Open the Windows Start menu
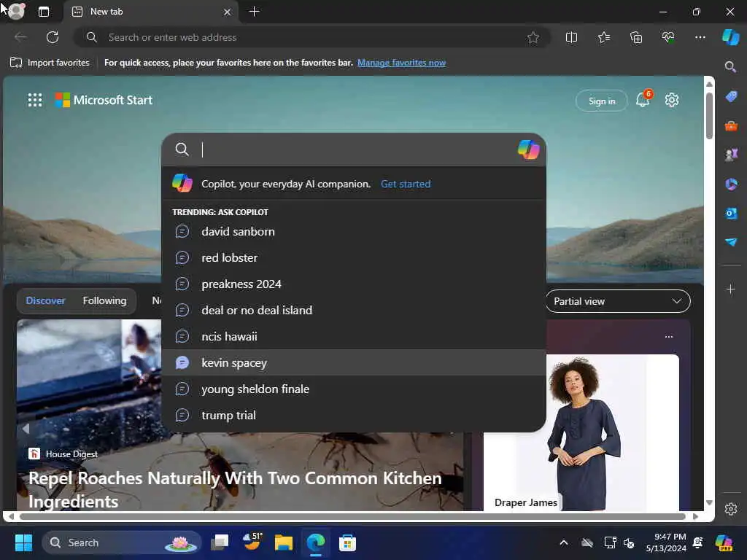The image size is (747, 560). click(23, 542)
